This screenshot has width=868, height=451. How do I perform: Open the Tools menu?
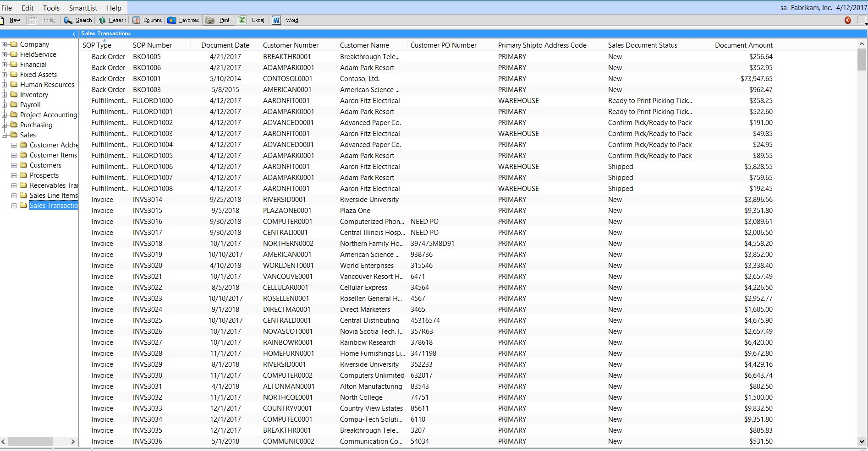[x=51, y=8]
